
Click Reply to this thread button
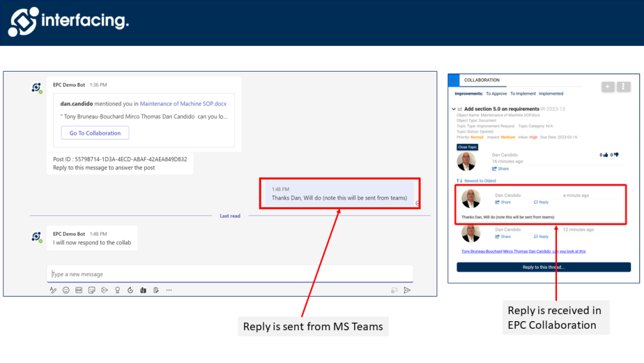pos(544,267)
